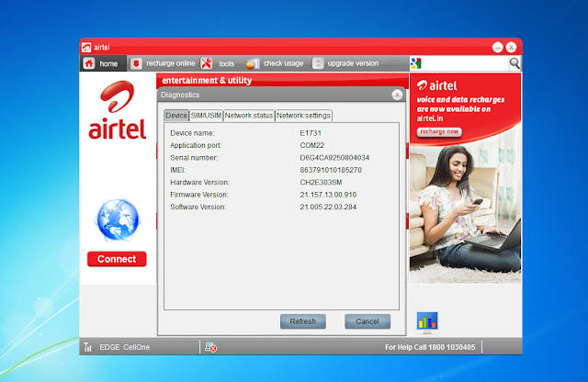The width and height of the screenshot is (588, 382).
Task: Click the EDGE CellOne status text
Action: (x=125, y=347)
